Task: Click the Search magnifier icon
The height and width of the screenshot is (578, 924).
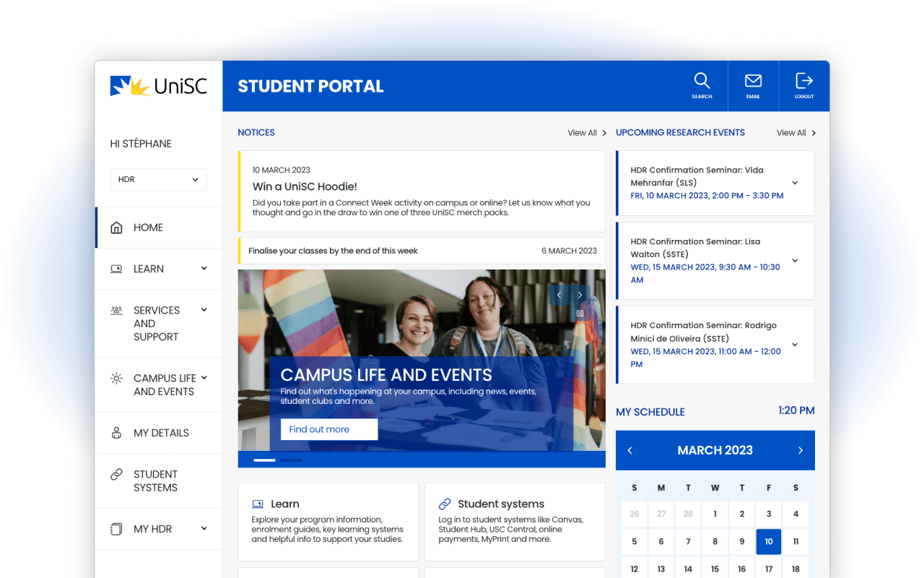Action: point(702,80)
